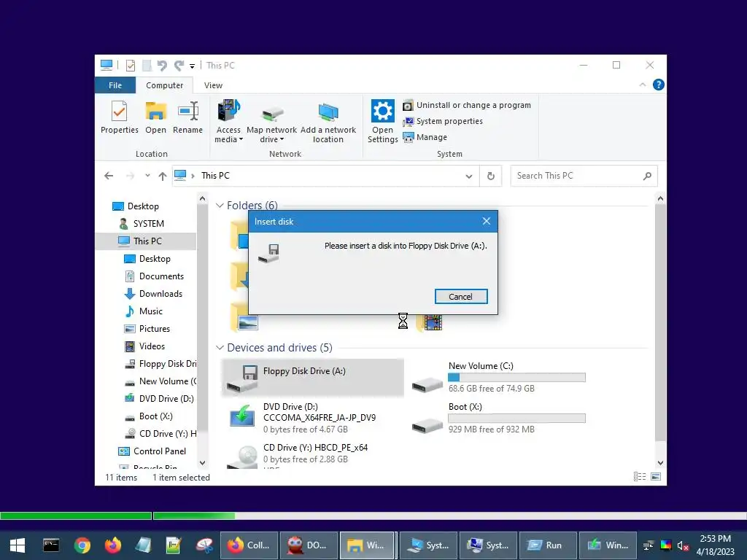The width and height of the screenshot is (747, 560).
Task: Click This PC in the address bar
Action: [x=215, y=176]
